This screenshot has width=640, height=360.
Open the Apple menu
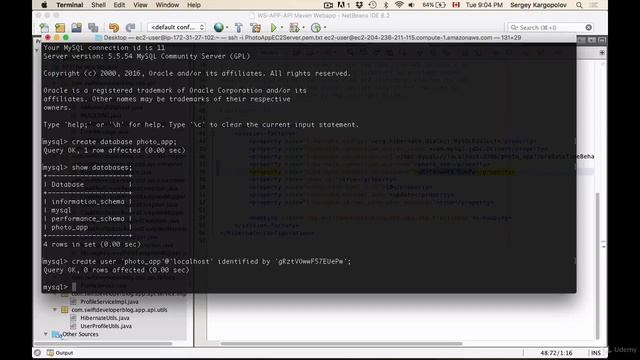[44, 5]
